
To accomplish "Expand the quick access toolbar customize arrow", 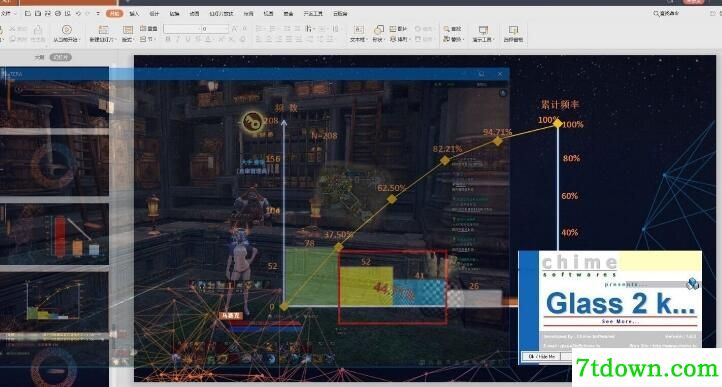I will (98, 14).
